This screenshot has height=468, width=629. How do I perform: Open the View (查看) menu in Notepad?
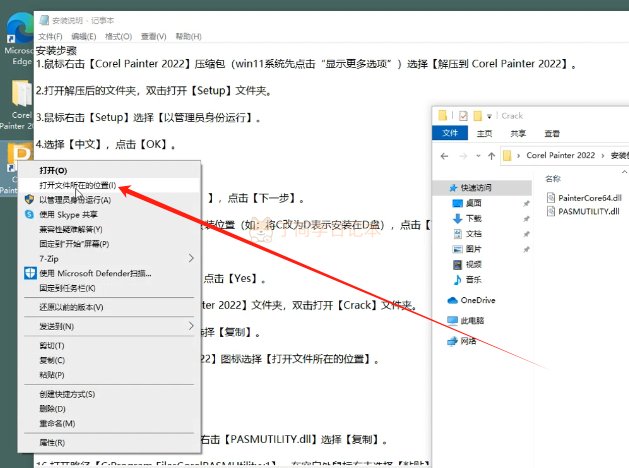(154, 36)
